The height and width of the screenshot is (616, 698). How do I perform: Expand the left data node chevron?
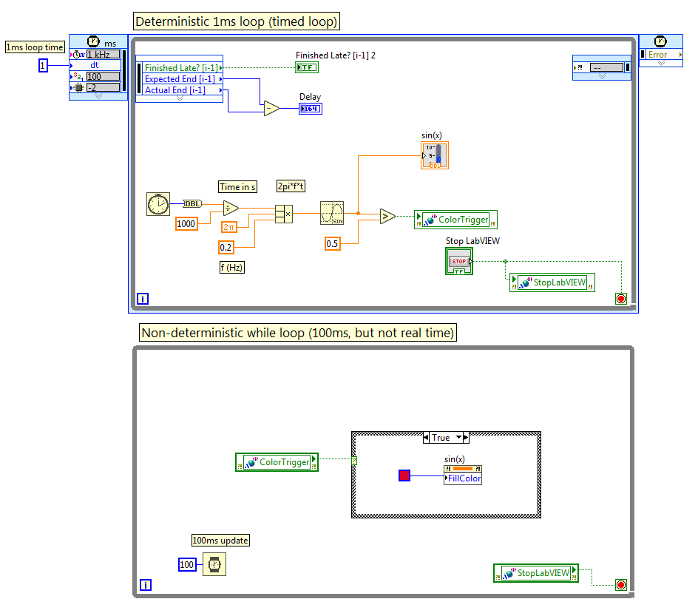(180, 98)
